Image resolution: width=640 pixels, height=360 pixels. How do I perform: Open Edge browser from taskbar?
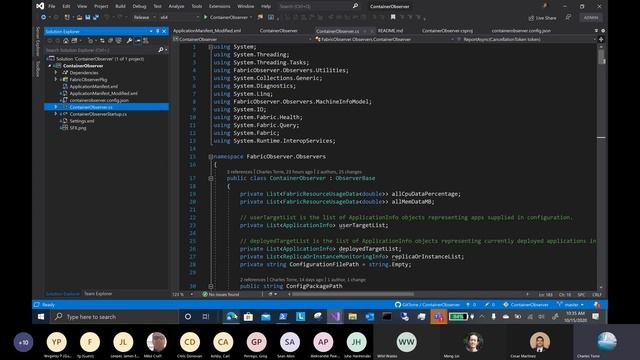pyautogui.click(x=231, y=317)
